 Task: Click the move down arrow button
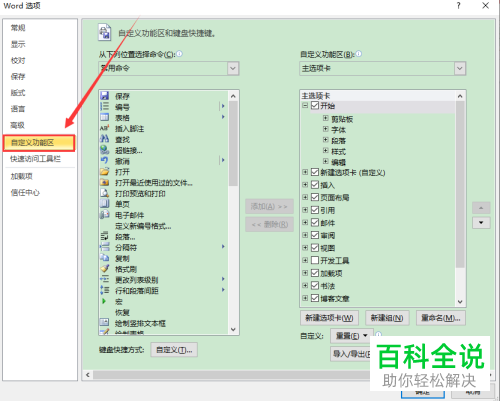[x=481, y=223]
